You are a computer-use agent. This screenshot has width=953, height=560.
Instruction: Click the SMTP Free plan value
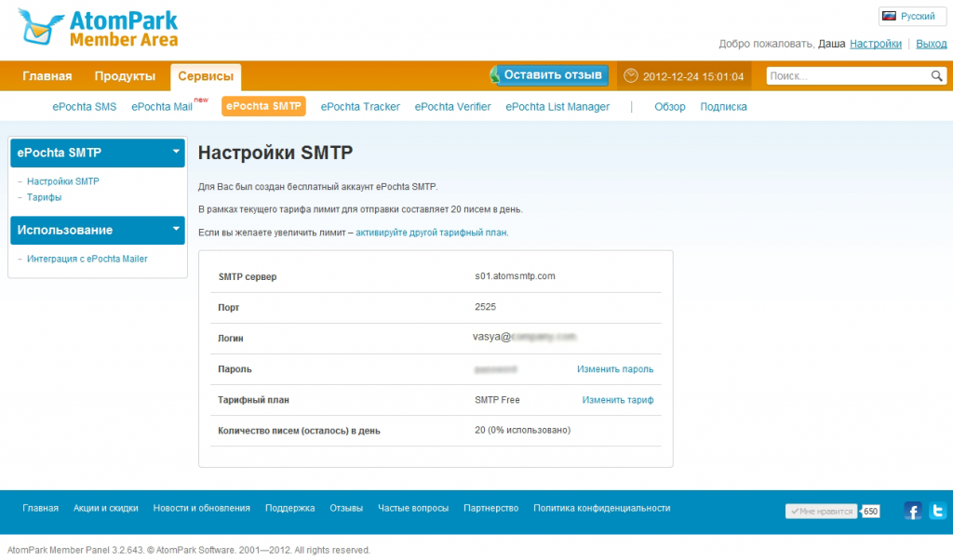(x=497, y=400)
